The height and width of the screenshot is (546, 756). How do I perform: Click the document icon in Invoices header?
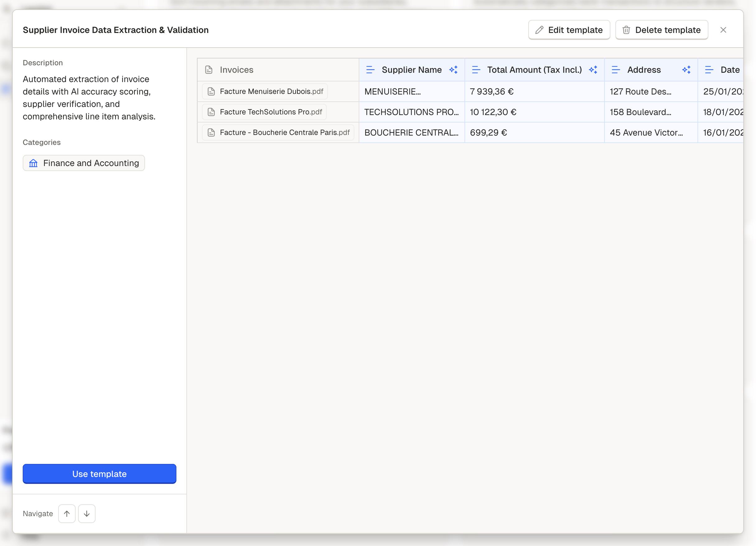(x=209, y=70)
